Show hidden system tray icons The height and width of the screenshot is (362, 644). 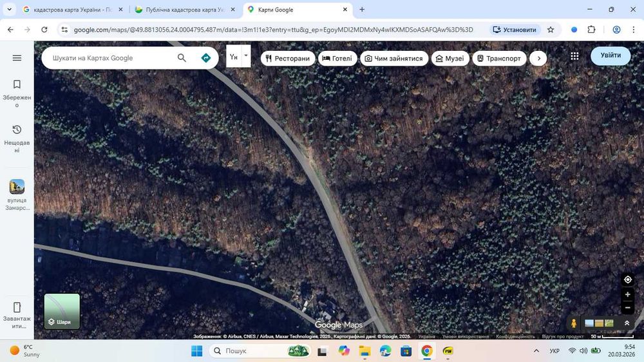click(x=536, y=351)
